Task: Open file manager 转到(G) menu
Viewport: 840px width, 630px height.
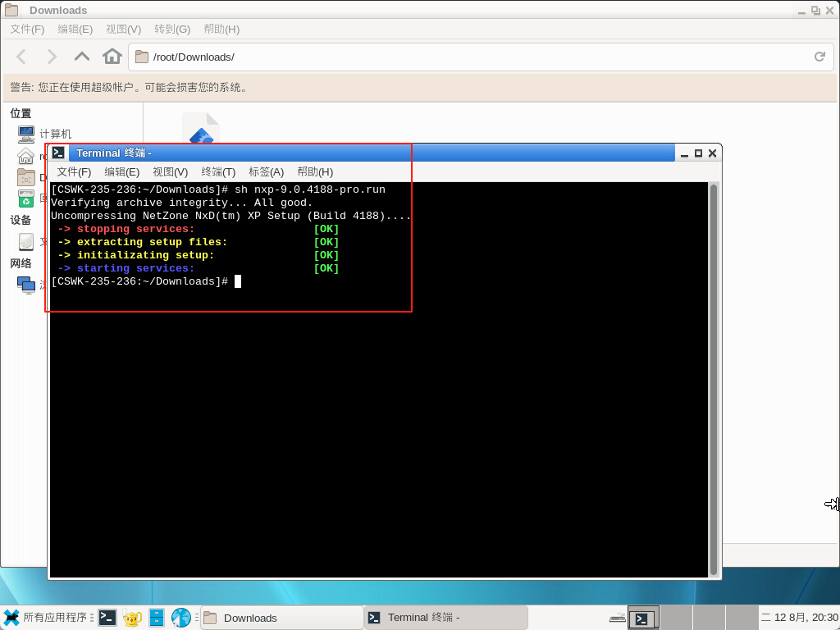Action: pyautogui.click(x=172, y=30)
